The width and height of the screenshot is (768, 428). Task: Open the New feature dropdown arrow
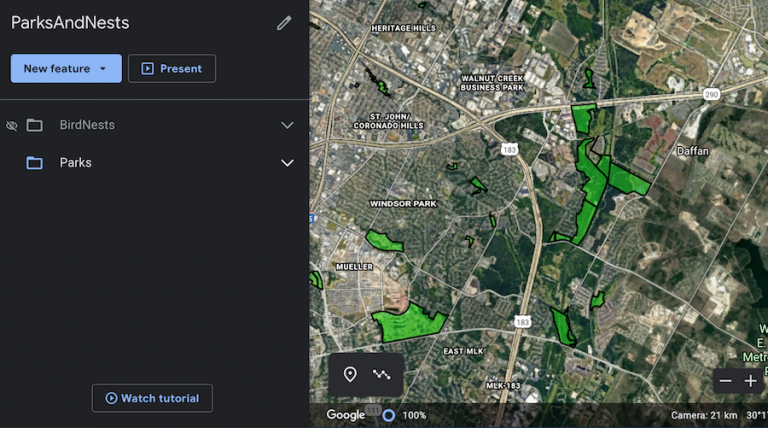click(x=103, y=69)
